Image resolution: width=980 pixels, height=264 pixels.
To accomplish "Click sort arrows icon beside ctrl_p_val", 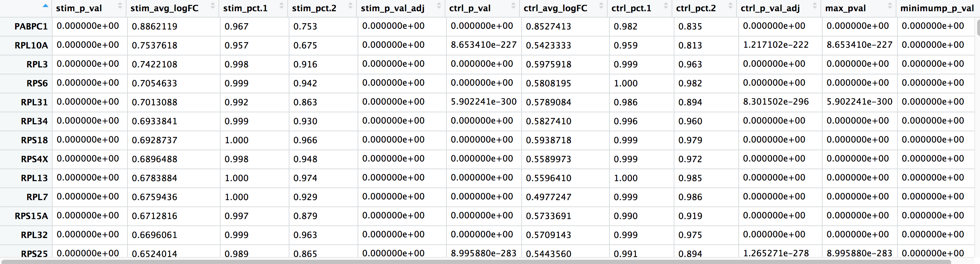I will (x=513, y=5).
